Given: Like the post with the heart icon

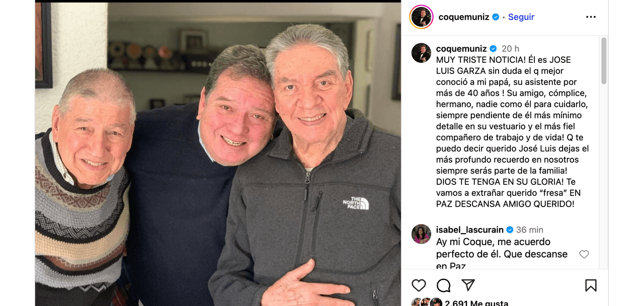Looking at the screenshot, I should pos(419,285).
